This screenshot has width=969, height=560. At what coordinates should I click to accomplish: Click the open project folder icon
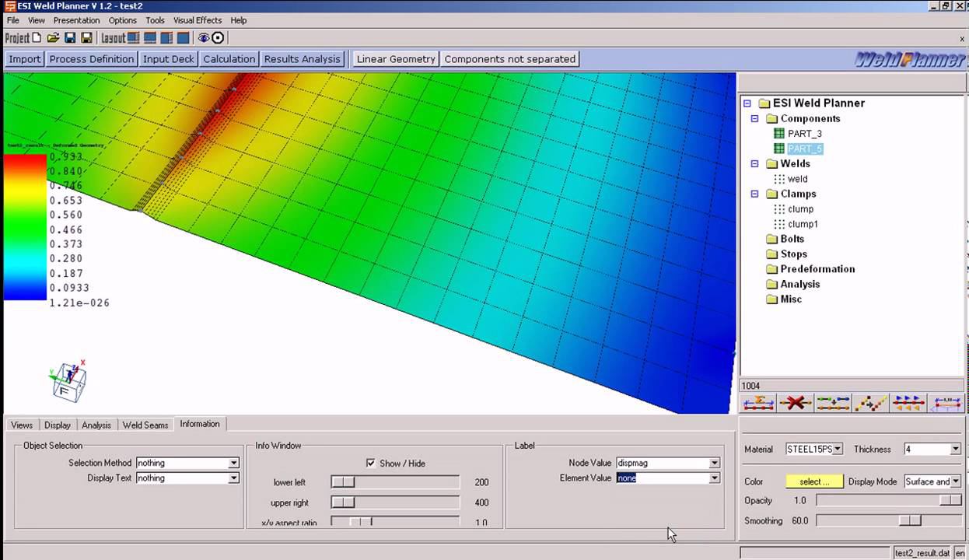(x=53, y=38)
